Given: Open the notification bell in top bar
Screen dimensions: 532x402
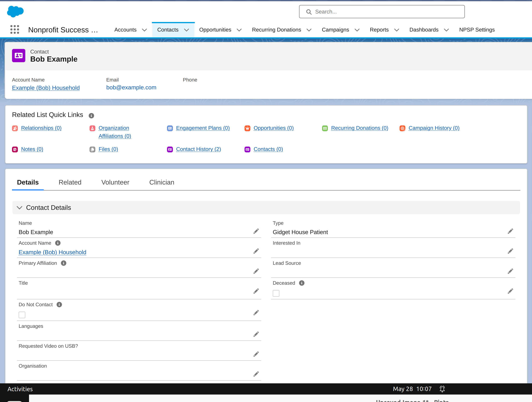Looking at the screenshot, I should 442,389.
